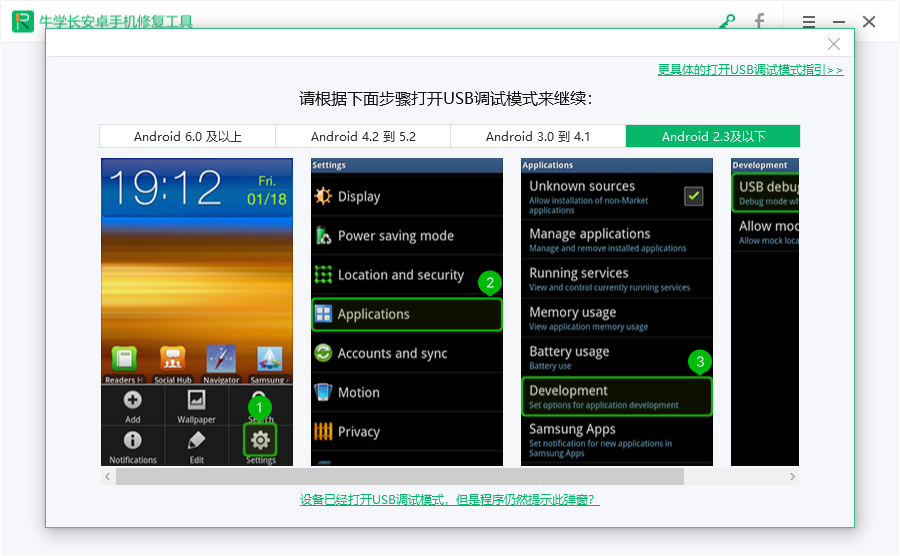Close the USB debugging guide dialog
Image resolution: width=900 pixels, height=556 pixels.
833,44
